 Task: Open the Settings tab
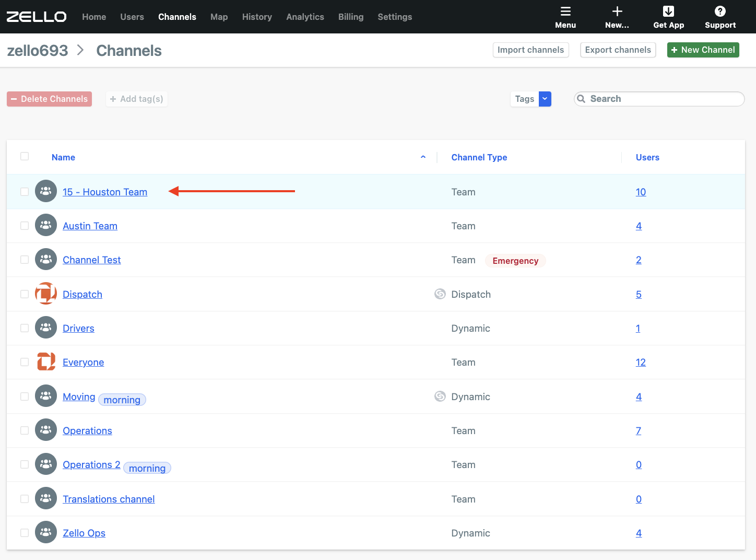[395, 17]
